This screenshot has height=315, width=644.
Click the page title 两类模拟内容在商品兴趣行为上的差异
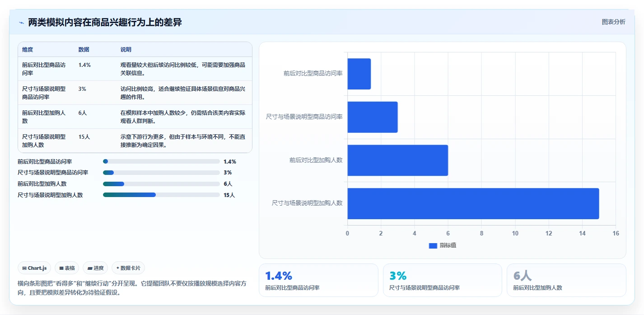point(105,22)
